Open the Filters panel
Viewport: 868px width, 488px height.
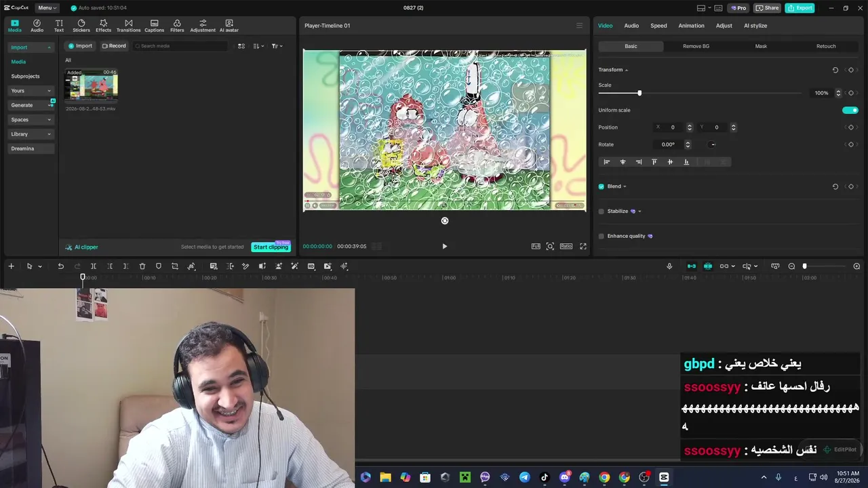tap(177, 26)
